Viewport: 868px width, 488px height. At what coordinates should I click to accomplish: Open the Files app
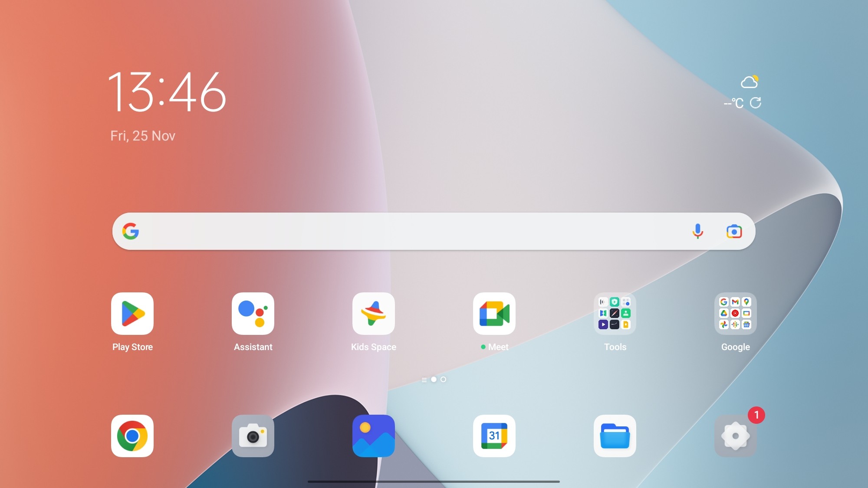click(615, 436)
